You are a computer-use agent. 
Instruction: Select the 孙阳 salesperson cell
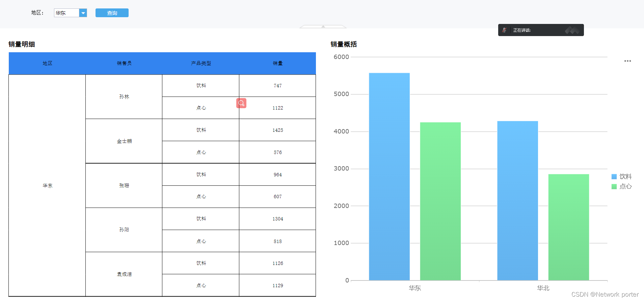point(124,230)
